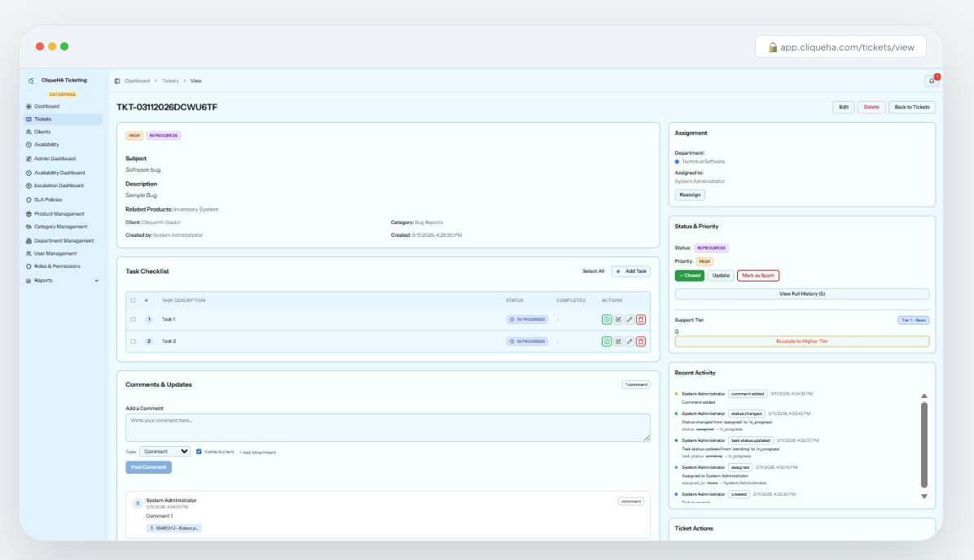
Task: Tick the header select-all checkbox in task table
Action: [134, 300]
